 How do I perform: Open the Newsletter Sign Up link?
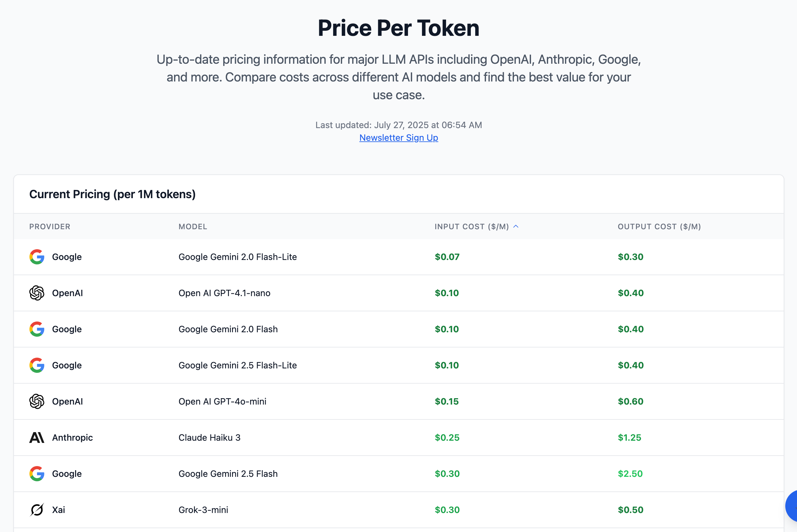click(399, 138)
